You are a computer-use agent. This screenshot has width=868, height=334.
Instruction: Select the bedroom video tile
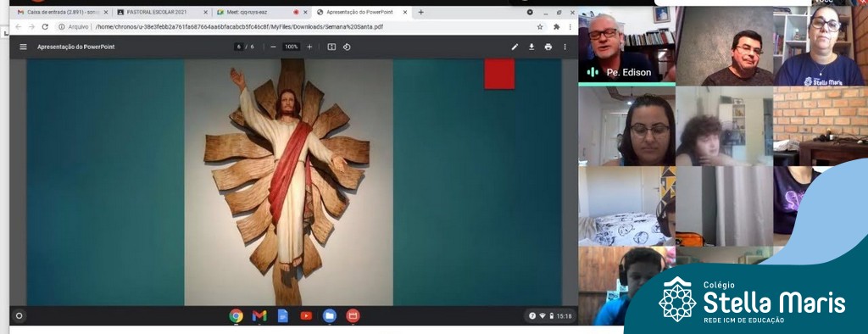626,206
